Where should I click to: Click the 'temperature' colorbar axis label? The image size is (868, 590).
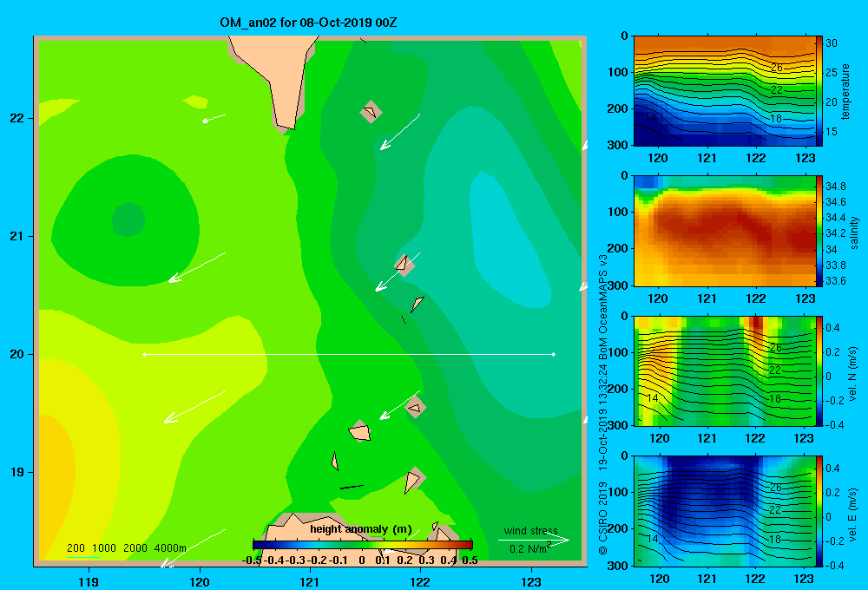(845, 91)
